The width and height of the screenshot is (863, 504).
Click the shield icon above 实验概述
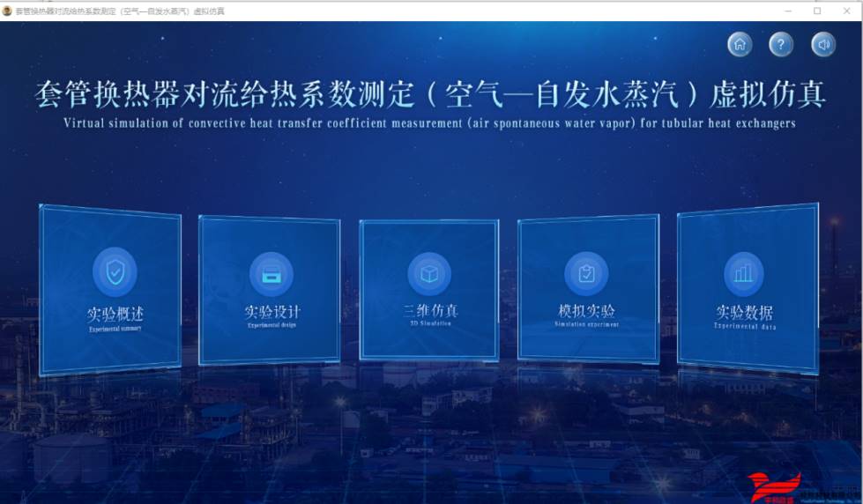[115, 272]
